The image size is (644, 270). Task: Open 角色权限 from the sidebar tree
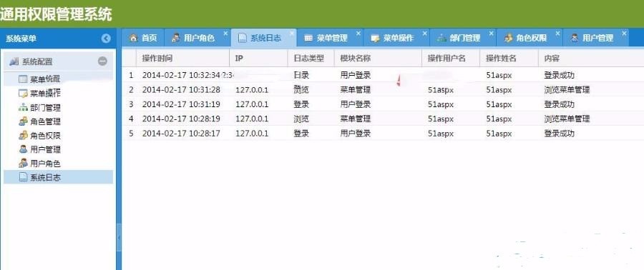point(45,136)
